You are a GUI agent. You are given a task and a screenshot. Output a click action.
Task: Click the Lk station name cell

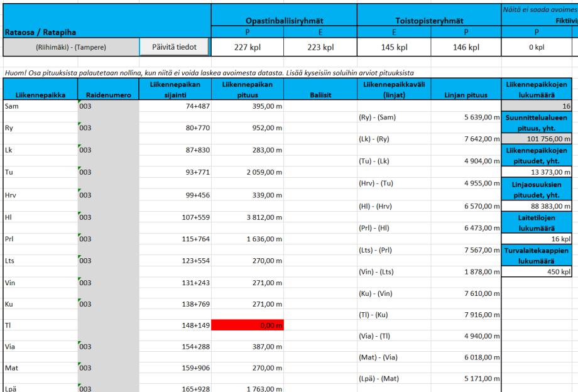pos(41,150)
